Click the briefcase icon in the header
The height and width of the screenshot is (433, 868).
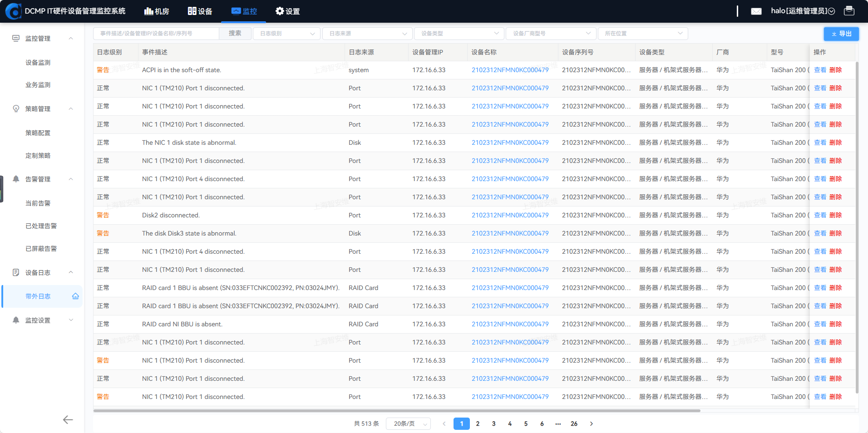[849, 11]
